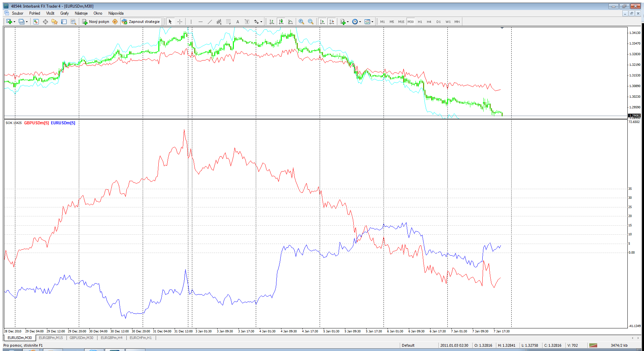Select the H4 timeframe button

click(x=429, y=22)
